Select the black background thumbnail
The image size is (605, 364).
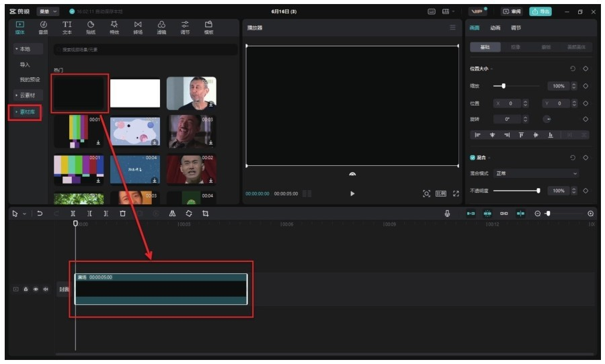tap(79, 93)
